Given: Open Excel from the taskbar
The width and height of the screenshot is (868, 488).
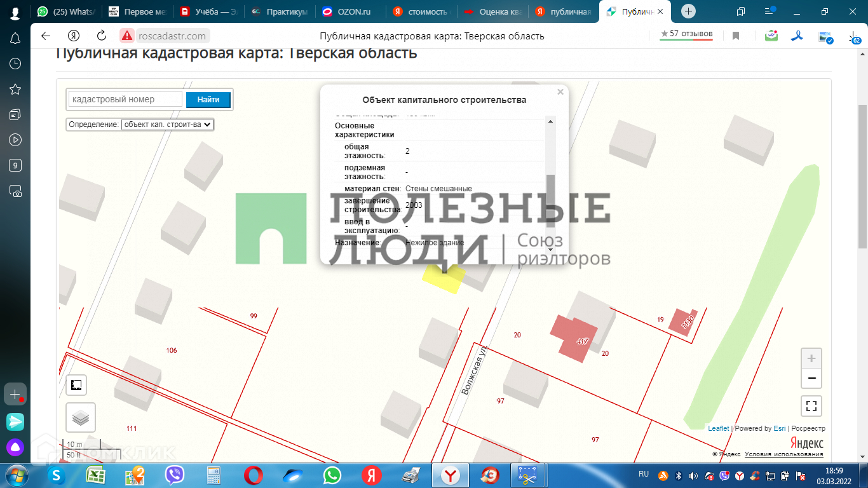Looking at the screenshot, I should [96, 475].
